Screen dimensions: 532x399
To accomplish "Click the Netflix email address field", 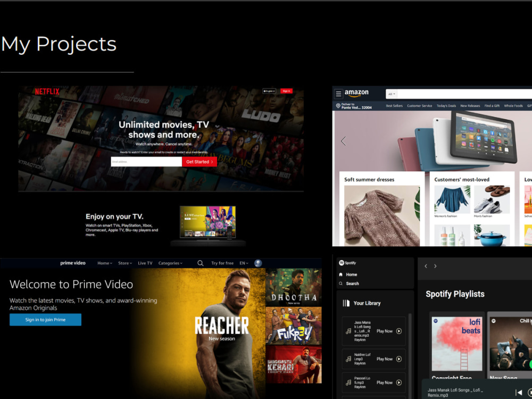I will [x=146, y=162].
